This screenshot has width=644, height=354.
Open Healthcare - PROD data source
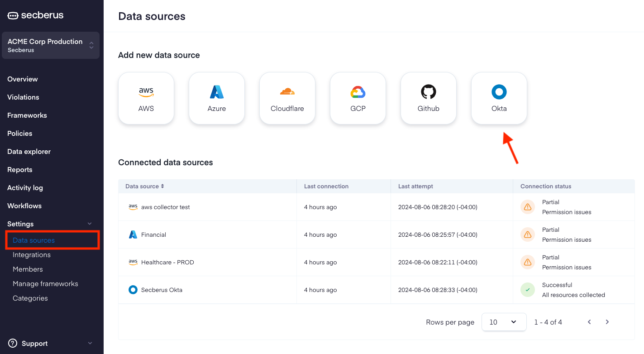click(x=167, y=262)
